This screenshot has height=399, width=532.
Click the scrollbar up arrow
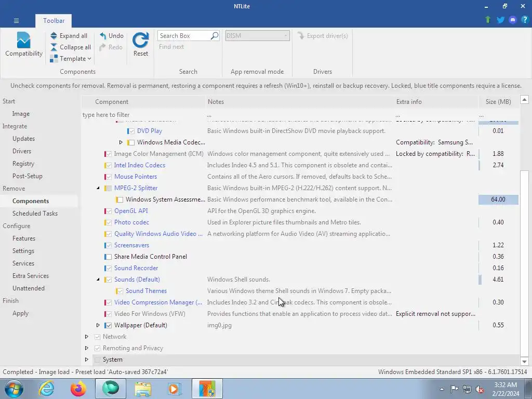pos(524,100)
